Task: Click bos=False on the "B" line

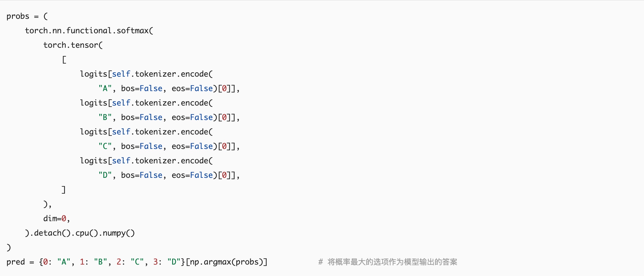Action: coord(142,117)
